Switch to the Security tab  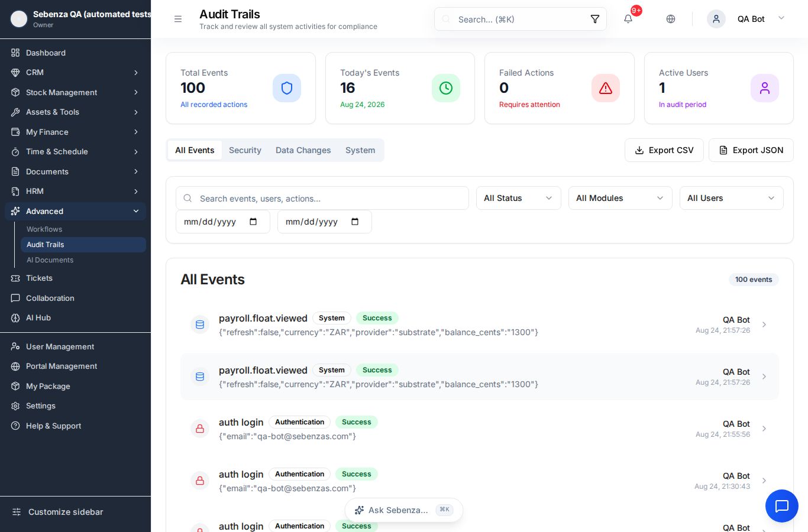(245, 150)
